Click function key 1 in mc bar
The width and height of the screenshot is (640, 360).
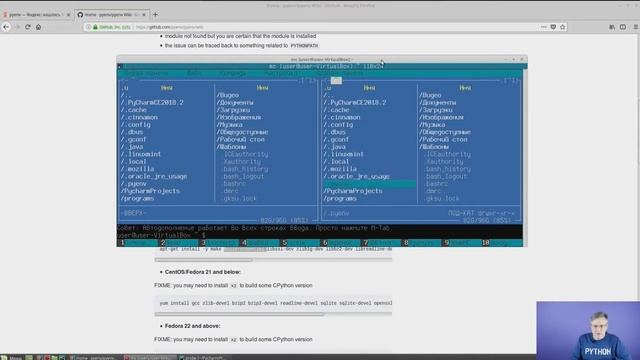137,243
